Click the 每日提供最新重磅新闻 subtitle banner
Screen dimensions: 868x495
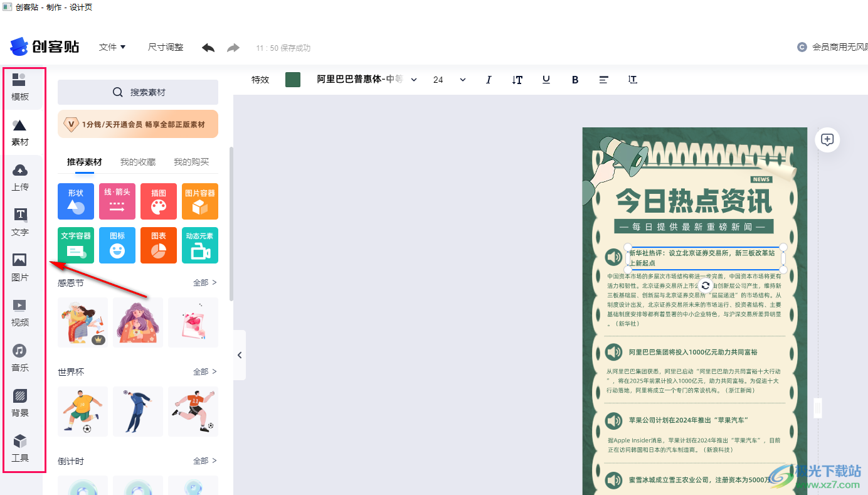[x=694, y=226]
